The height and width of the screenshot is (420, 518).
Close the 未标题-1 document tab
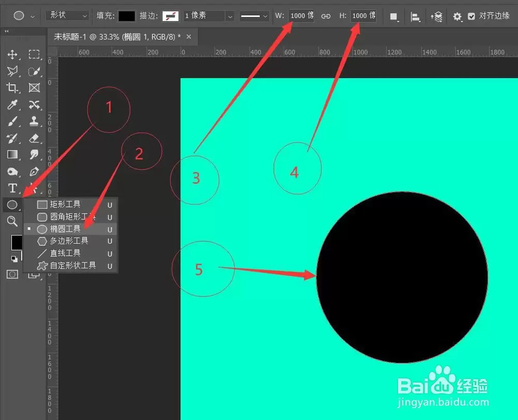coord(189,37)
